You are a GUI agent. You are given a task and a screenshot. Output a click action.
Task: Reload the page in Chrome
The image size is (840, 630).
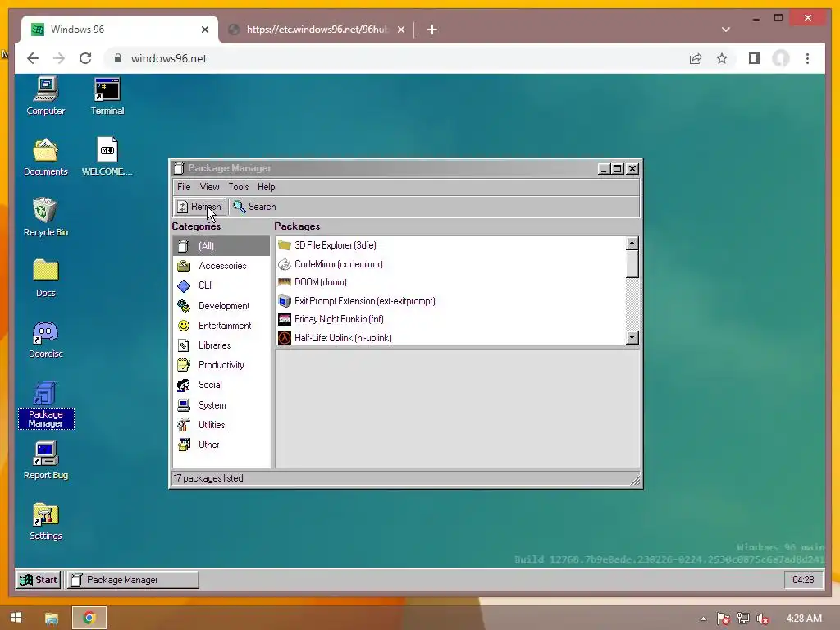85,58
